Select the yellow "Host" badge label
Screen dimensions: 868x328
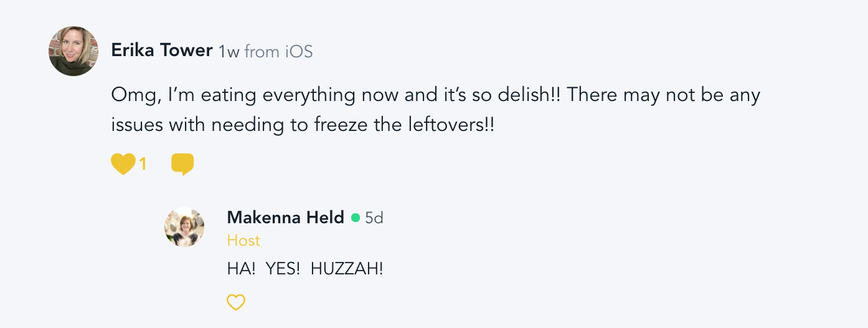(x=243, y=241)
